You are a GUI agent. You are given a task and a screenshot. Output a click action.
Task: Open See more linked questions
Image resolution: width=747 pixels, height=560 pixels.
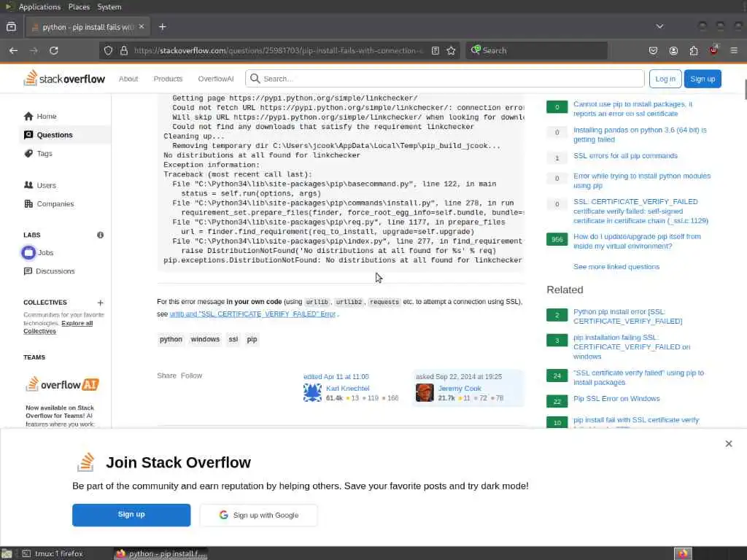tap(616, 267)
